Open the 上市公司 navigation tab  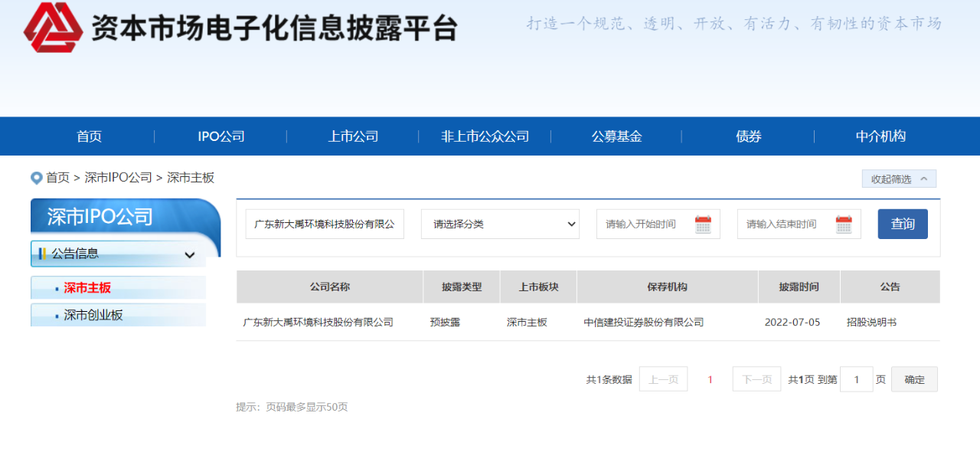tap(354, 136)
